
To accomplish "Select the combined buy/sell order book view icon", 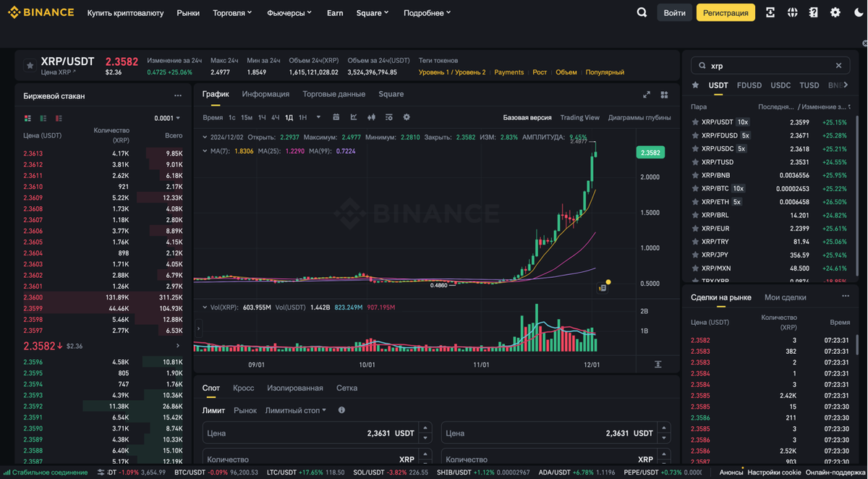I will coord(27,118).
